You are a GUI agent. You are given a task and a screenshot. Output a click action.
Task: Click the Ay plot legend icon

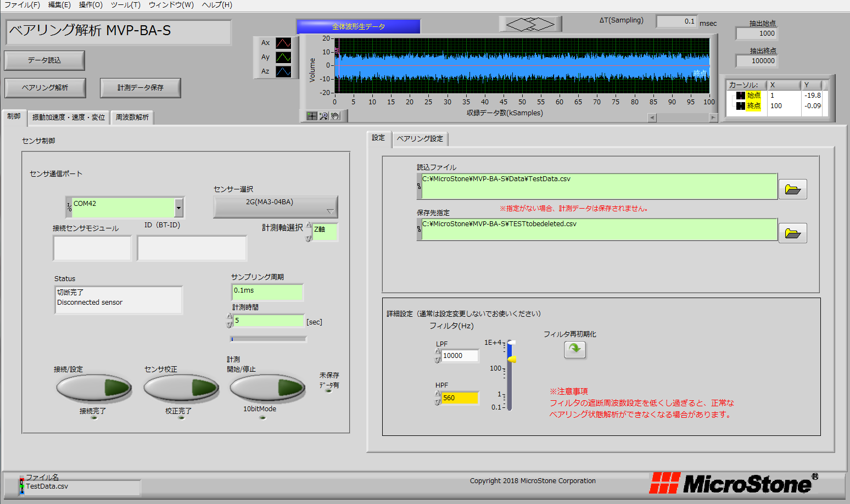tap(283, 57)
